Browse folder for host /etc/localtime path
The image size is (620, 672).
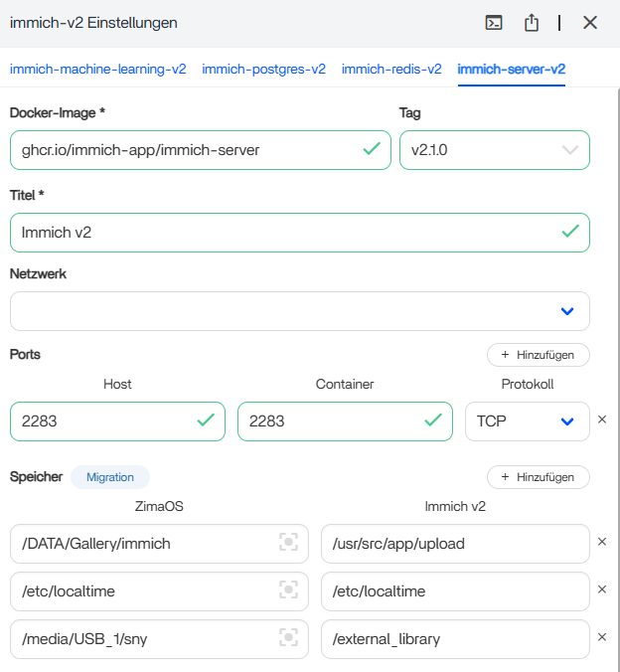point(288,590)
